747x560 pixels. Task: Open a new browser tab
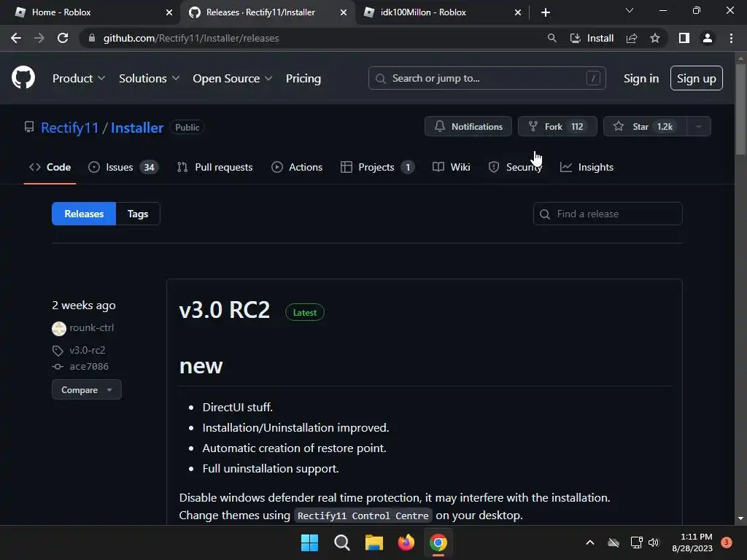tap(546, 12)
